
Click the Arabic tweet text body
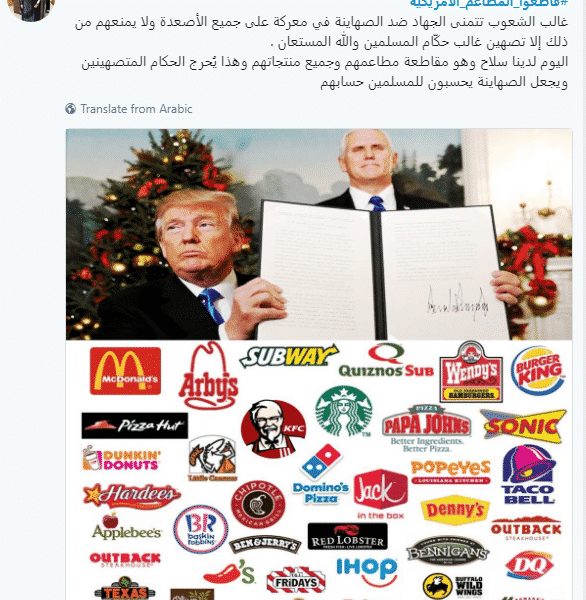tap(322, 52)
